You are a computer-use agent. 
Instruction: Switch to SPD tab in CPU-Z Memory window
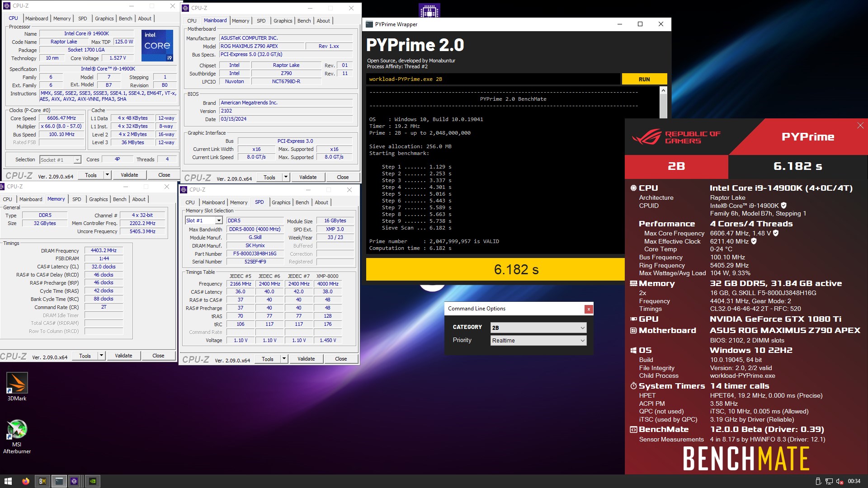click(x=77, y=199)
